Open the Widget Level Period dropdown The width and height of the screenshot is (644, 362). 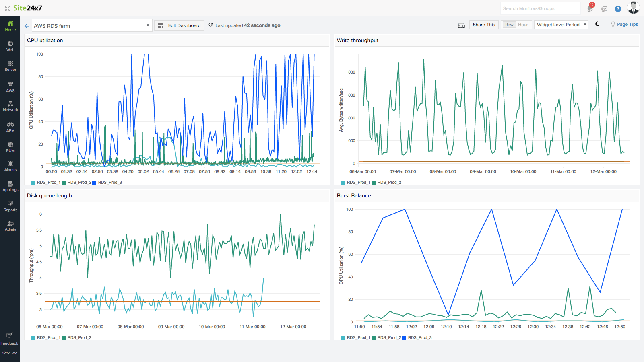coord(561,25)
